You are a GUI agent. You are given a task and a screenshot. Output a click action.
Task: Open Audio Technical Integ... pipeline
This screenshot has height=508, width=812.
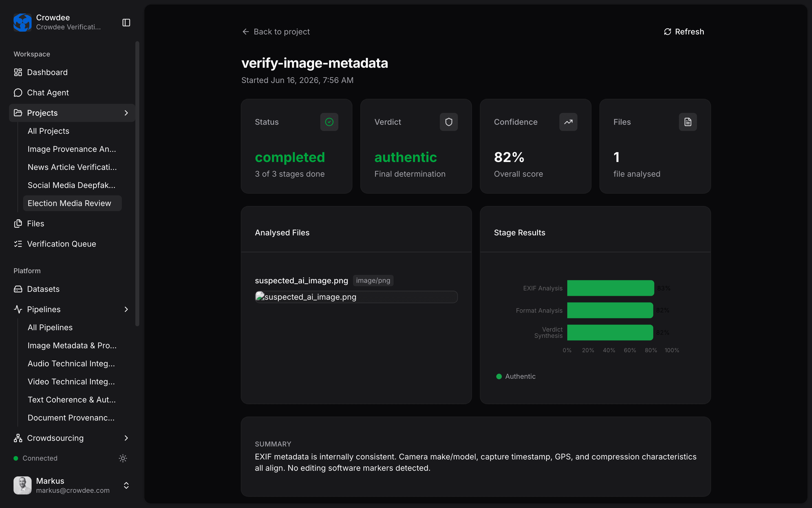(x=72, y=364)
